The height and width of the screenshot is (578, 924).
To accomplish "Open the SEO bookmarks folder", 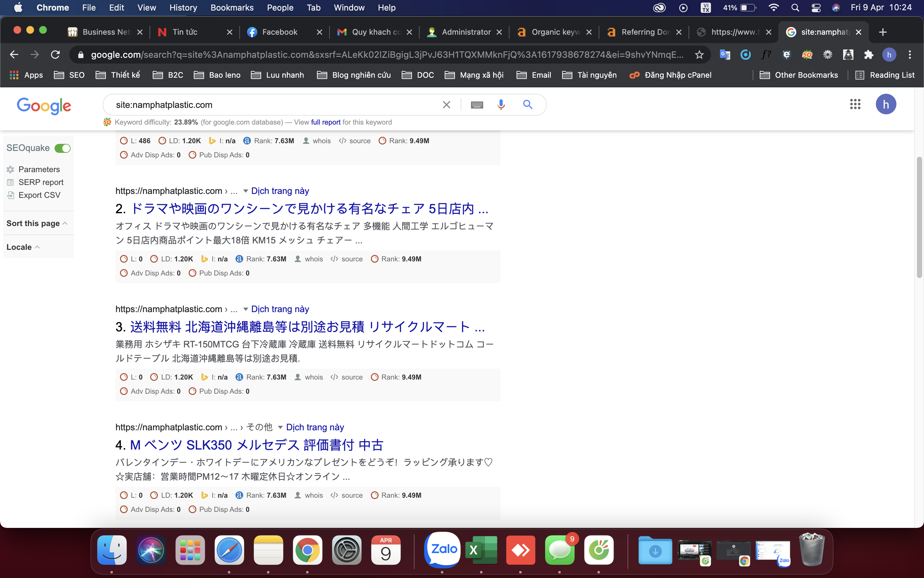I will (x=69, y=75).
